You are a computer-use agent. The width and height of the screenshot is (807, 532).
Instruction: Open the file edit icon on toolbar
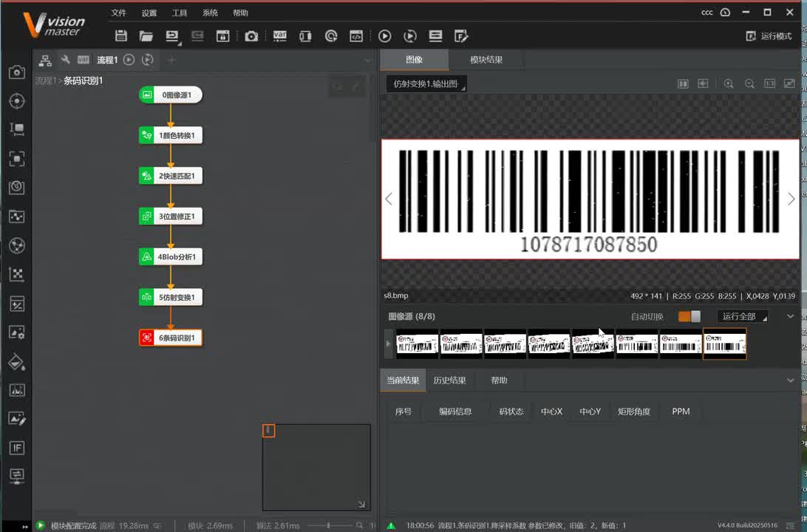pos(461,36)
